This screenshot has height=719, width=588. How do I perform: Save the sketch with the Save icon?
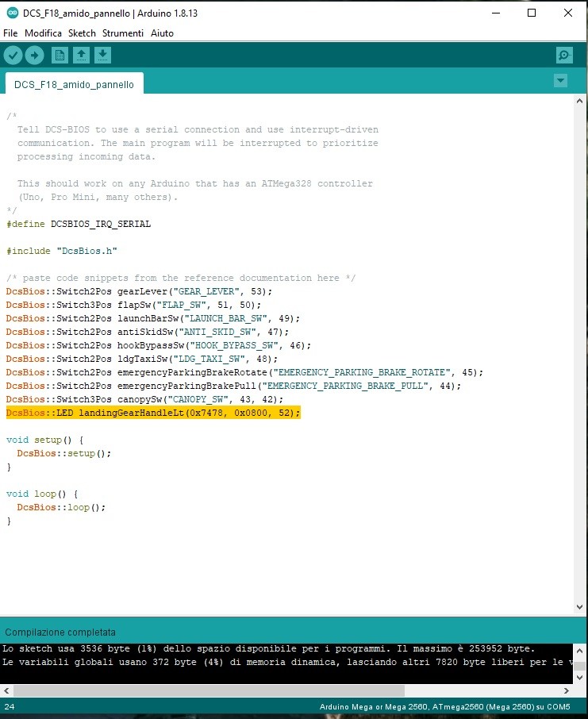pyautogui.click(x=102, y=56)
